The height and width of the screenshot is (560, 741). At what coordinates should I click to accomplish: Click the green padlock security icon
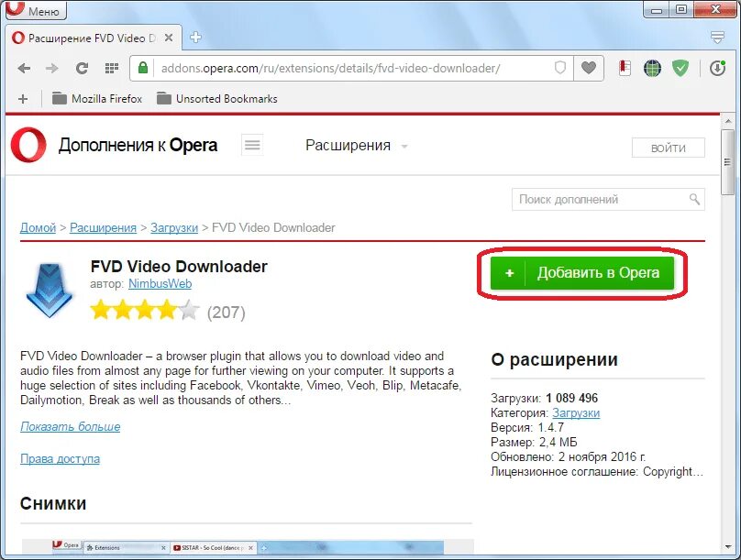(143, 68)
